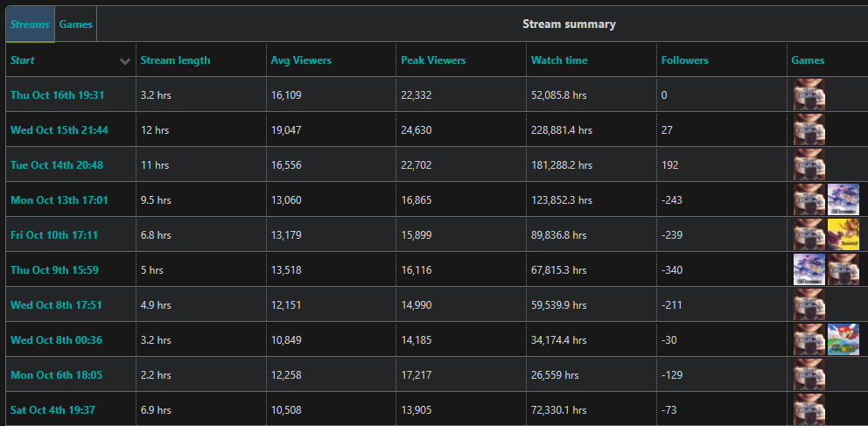Image resolution: width=868 pixels, height=426 pixels.
Task: Open the Wed Oct 15th 21:44 stream link
Action: pyautogui.click(x=59, y=129)
